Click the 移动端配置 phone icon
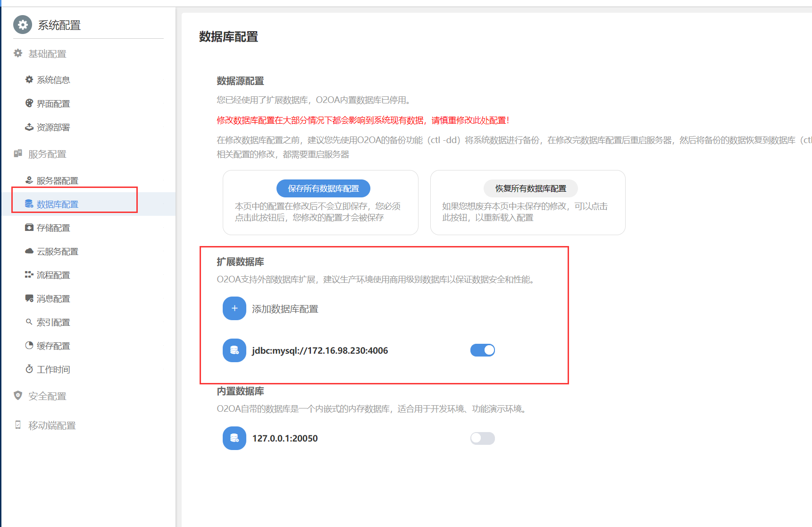The image size is (812, 527). click(18, 425)
